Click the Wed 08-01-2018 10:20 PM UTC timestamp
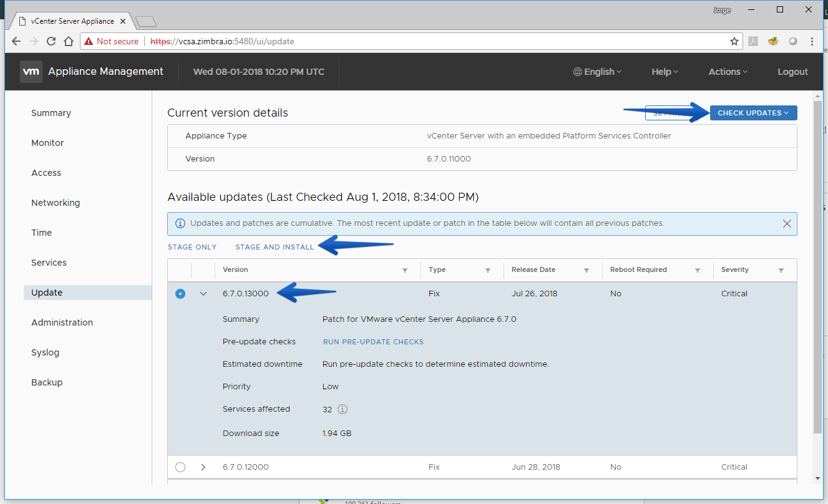 click(x=259, y=72)
